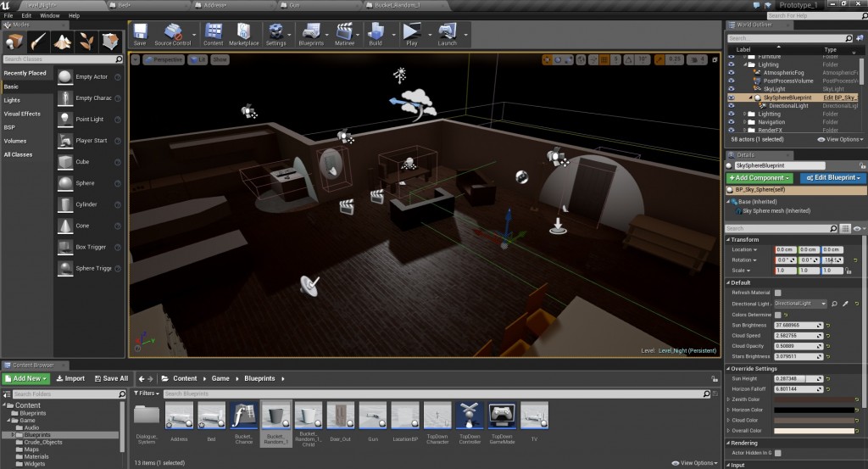
Task: Select Place mode icon in Modes panel
Action: coord(14,42)
